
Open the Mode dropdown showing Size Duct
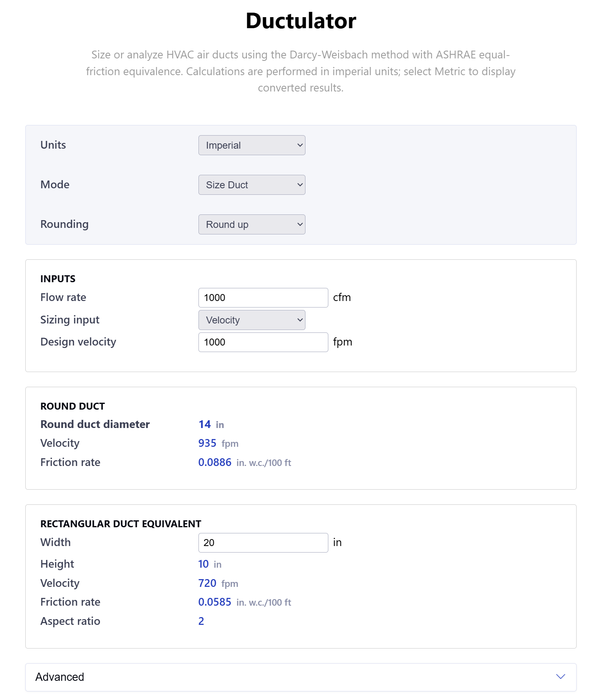(252, 185)
